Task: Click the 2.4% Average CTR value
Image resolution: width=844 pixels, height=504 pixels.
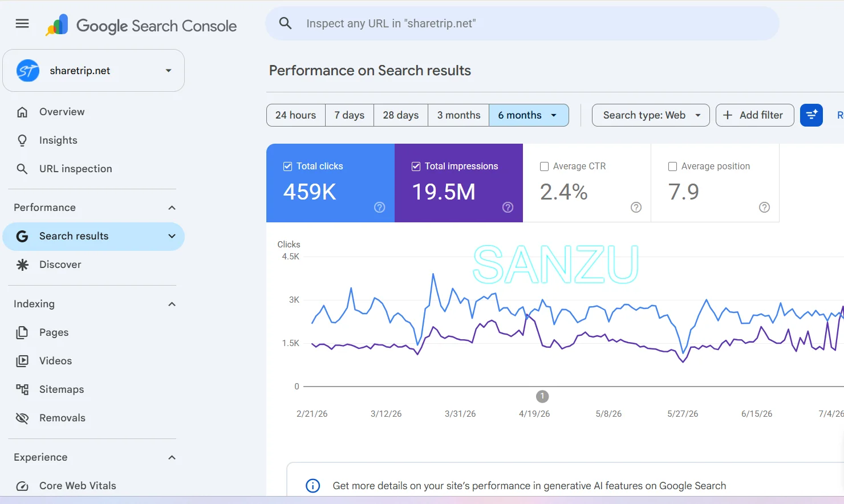Action: pos(564,192)
